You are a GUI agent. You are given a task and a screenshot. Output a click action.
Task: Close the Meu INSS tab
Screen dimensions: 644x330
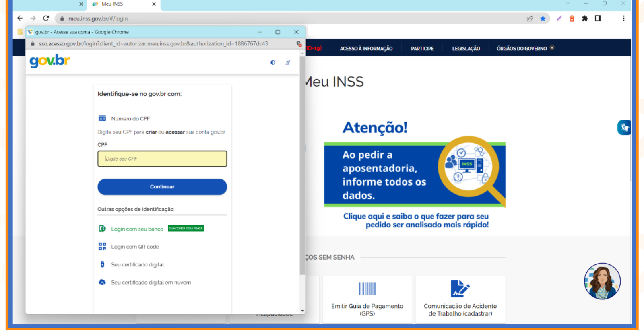pos(154,4)
